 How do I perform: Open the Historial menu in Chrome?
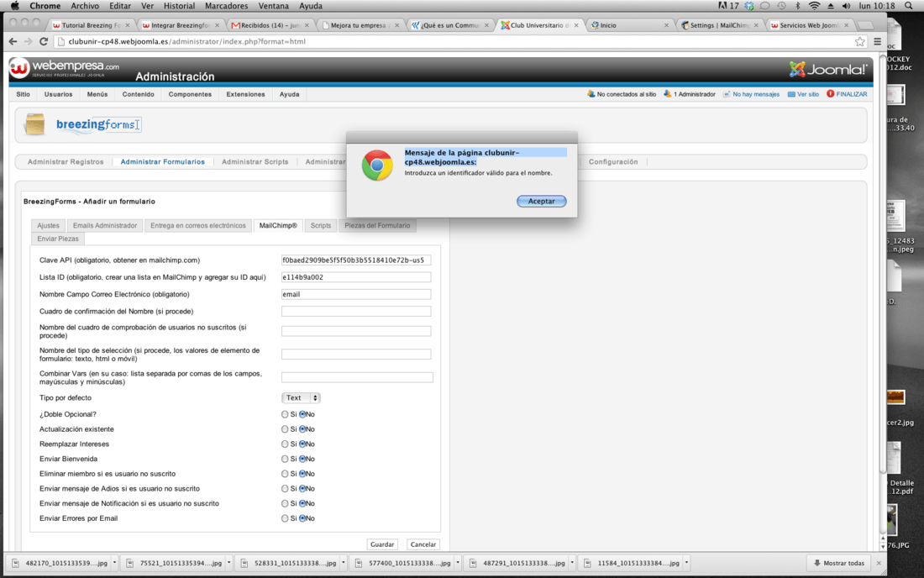[179, 6]
